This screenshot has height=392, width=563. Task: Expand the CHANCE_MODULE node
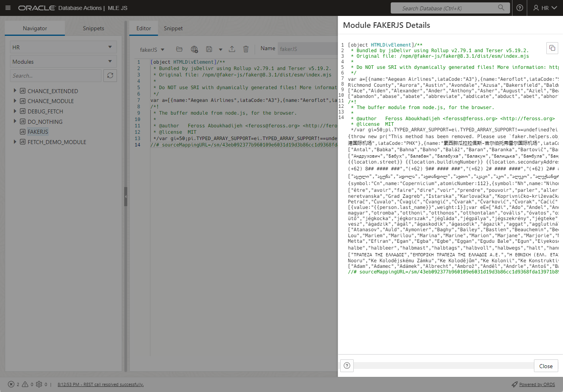click(x=15, y=101)
